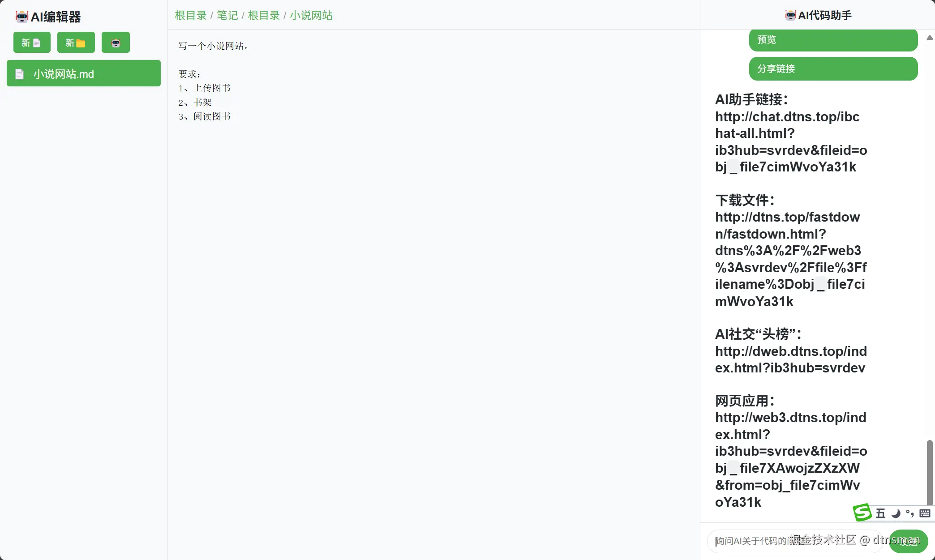This screenshot has height=560, width=935.
Task: Go to first 根目录 in breadcrumb
Action: point(190,16)
